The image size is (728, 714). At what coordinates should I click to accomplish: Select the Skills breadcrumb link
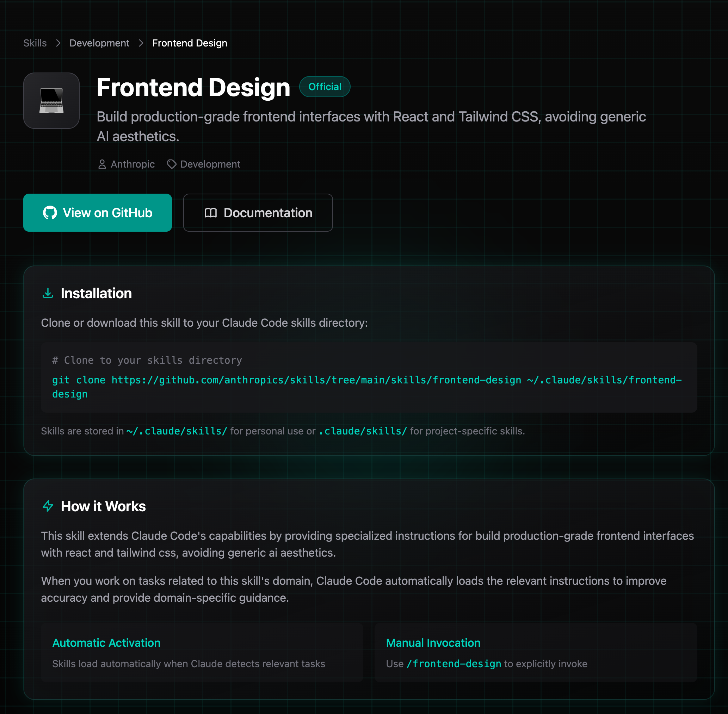click(35, 43)
